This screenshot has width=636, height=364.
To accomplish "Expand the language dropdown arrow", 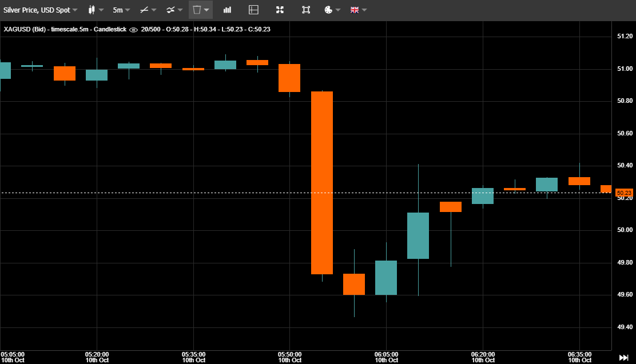I will point(364,10).
